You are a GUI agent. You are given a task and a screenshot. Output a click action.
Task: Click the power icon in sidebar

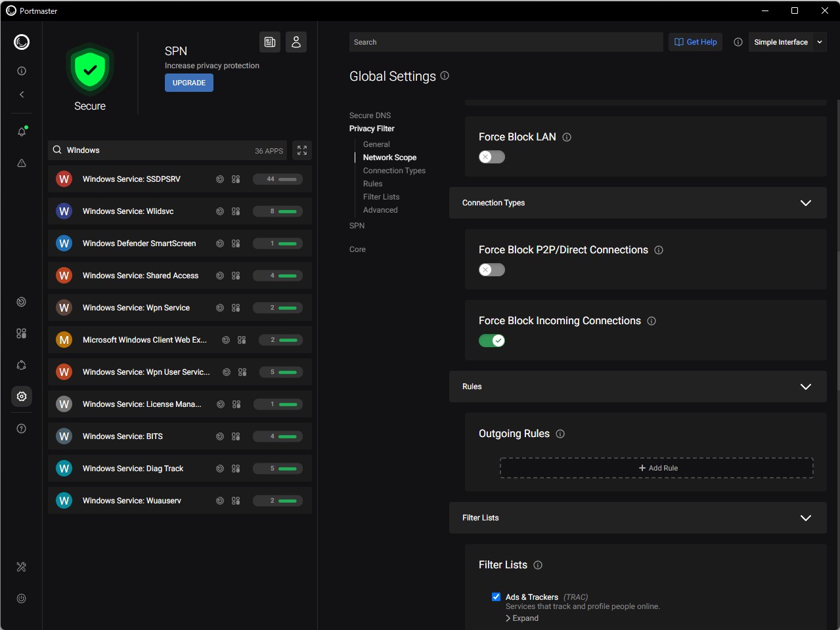click(x=22, y=598)
